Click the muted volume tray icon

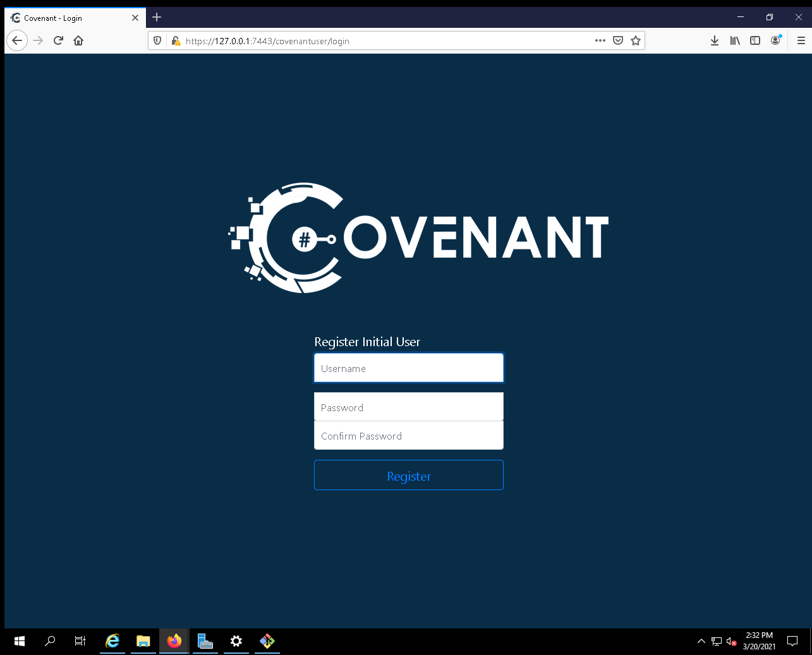click(732, 641)
